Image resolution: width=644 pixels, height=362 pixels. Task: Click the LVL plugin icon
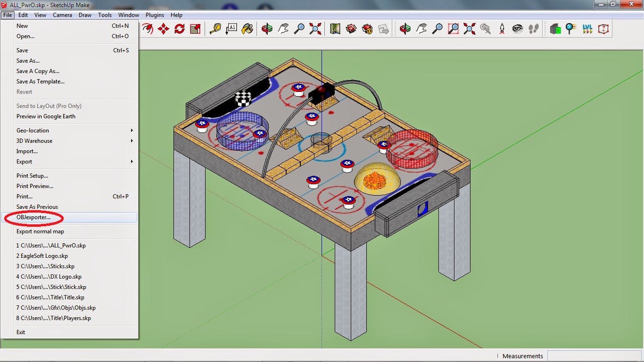point(587,29)
